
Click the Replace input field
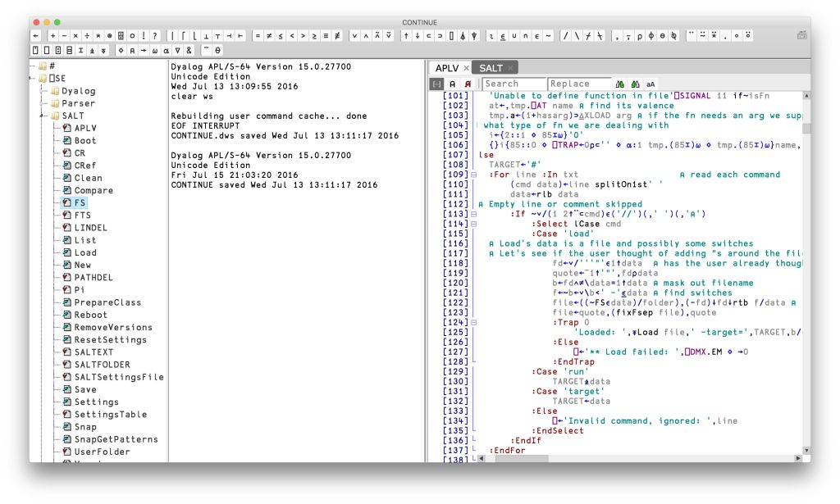click(580, 84)
